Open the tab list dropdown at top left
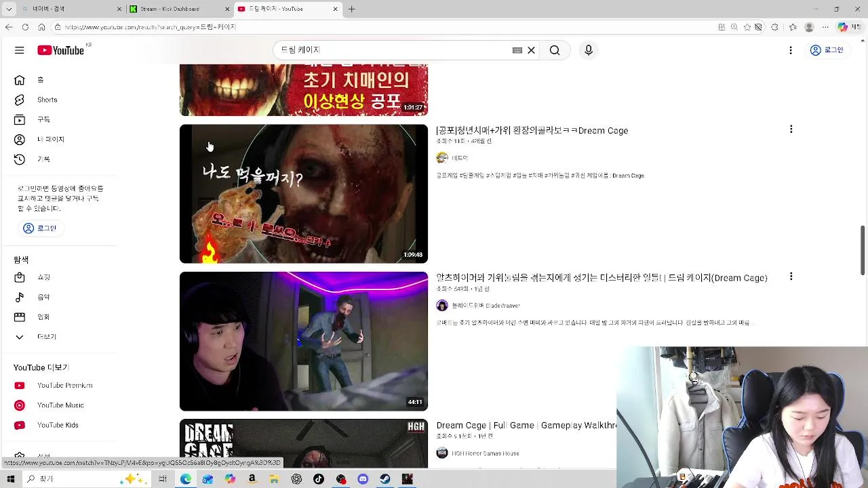This screenshot has height=488, width=868. tap(9, 9)
